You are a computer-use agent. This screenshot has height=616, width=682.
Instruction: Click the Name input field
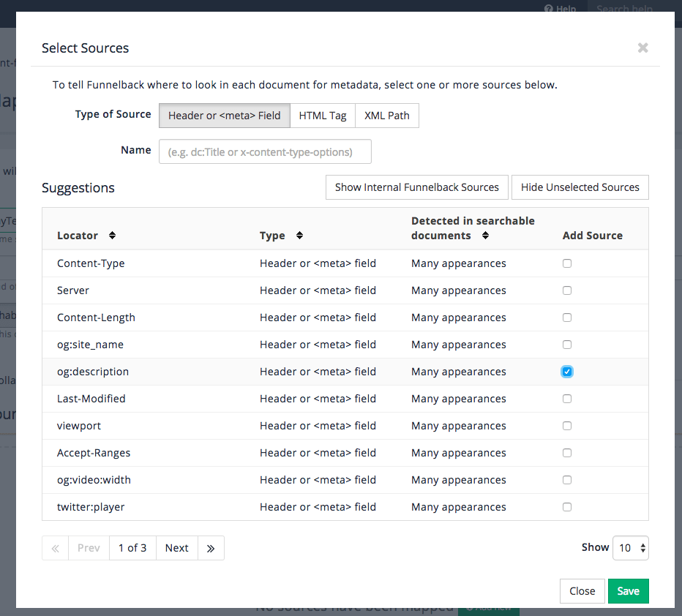[x=265, y=151]
